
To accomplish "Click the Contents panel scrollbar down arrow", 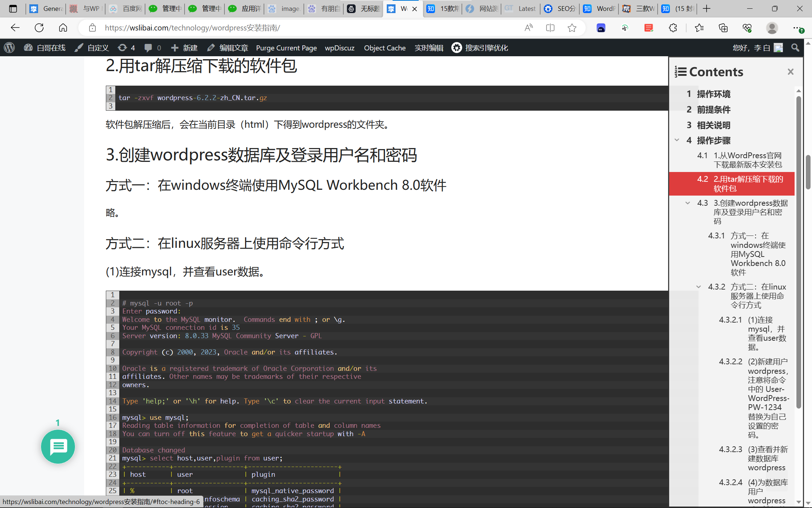I will tap(799, 502).
